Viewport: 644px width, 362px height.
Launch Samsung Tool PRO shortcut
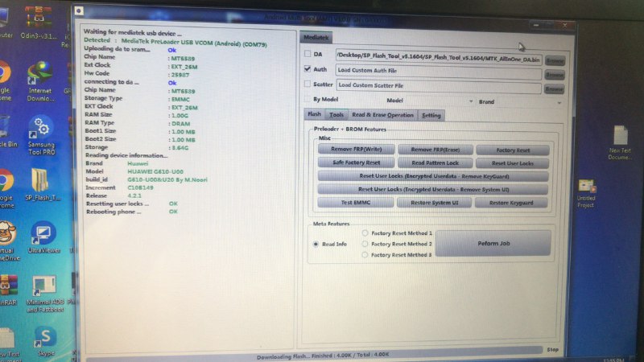coord(41,134)
